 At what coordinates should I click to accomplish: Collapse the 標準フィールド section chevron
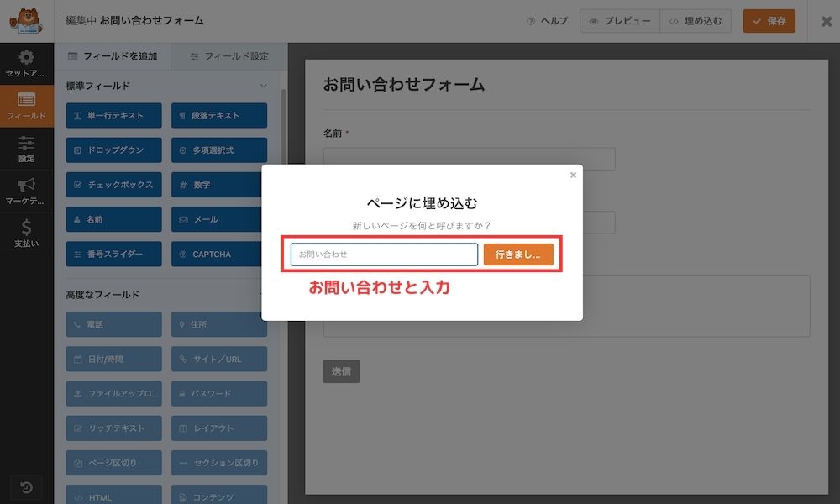coord(263,86)
